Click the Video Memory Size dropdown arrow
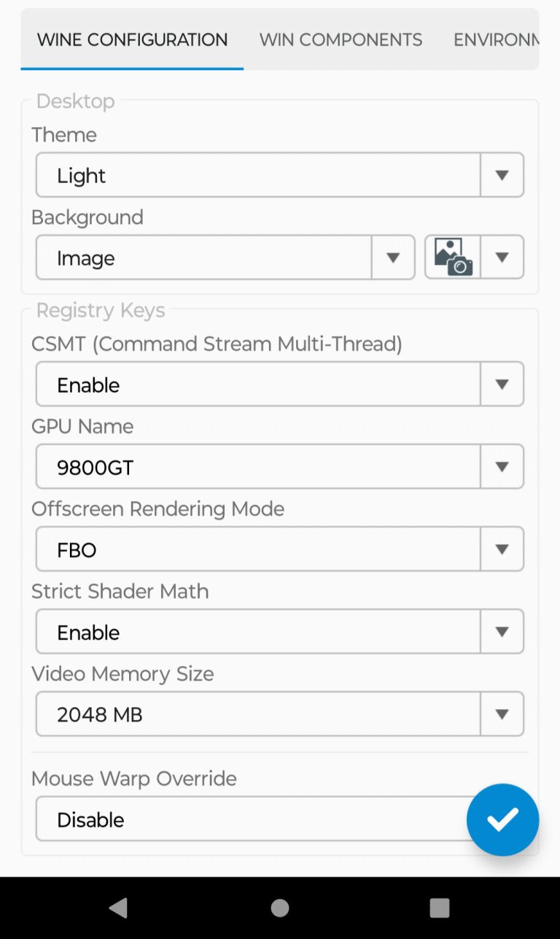 point(502,714)
